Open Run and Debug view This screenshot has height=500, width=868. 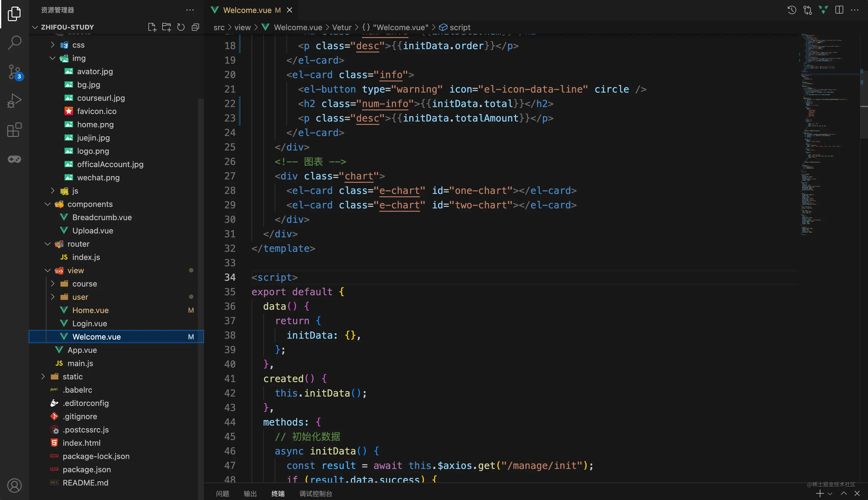click(14, 101)
